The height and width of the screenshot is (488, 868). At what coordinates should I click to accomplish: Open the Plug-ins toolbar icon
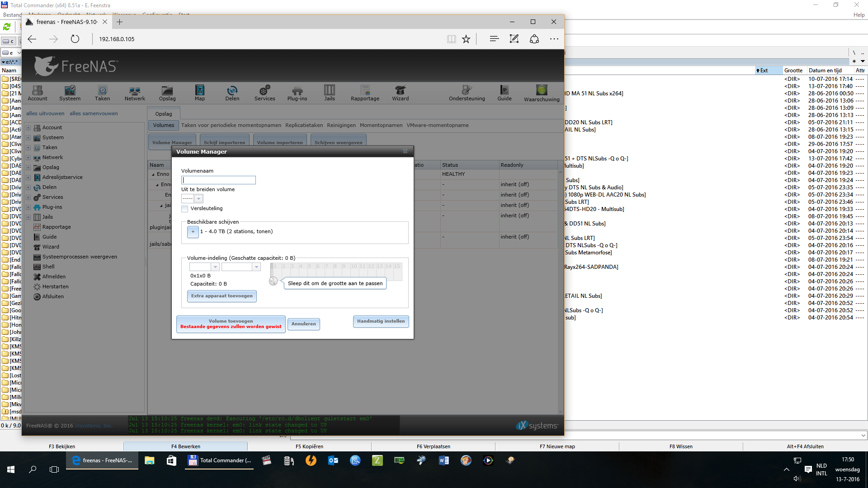click(297, 93)
